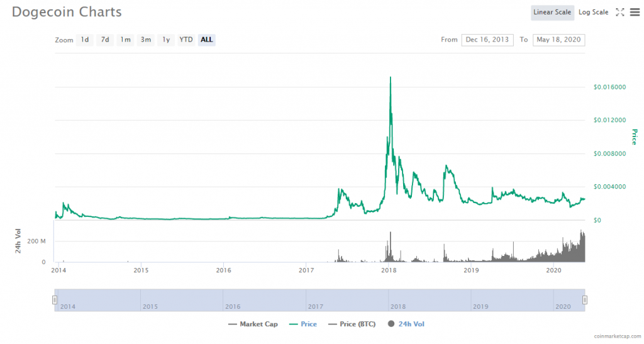Toggle the green Price series legend
This screenshot has height=344, width=644.
[x=303, y=324]
